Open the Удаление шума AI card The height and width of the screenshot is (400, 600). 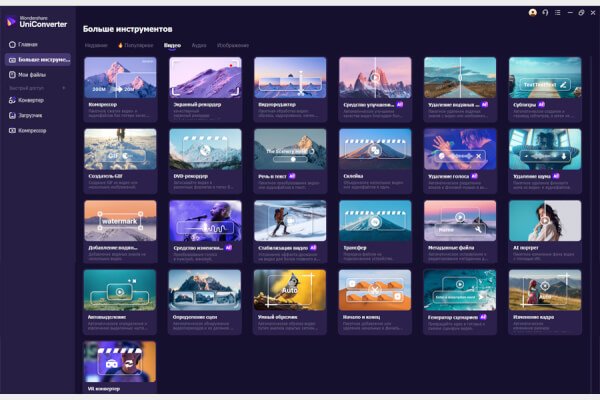point(545,161)
